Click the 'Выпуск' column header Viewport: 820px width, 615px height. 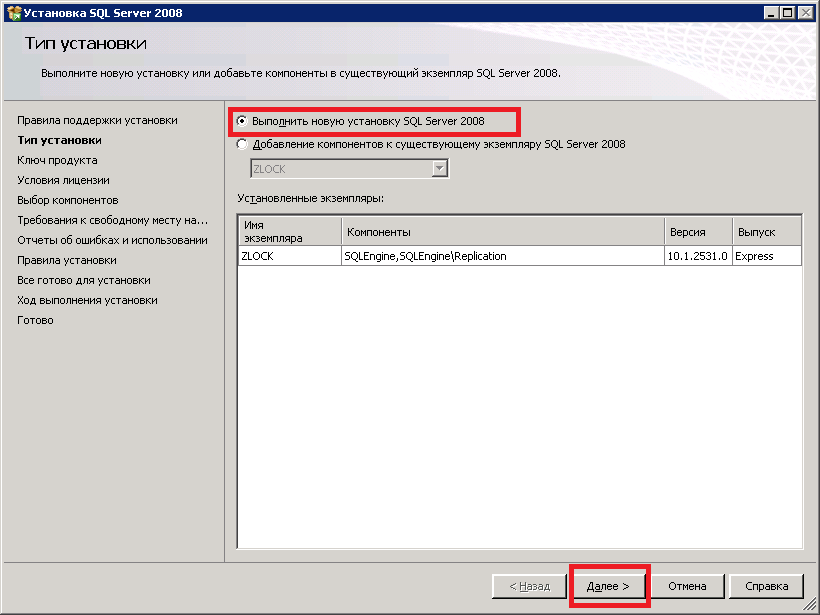point(766,232)
